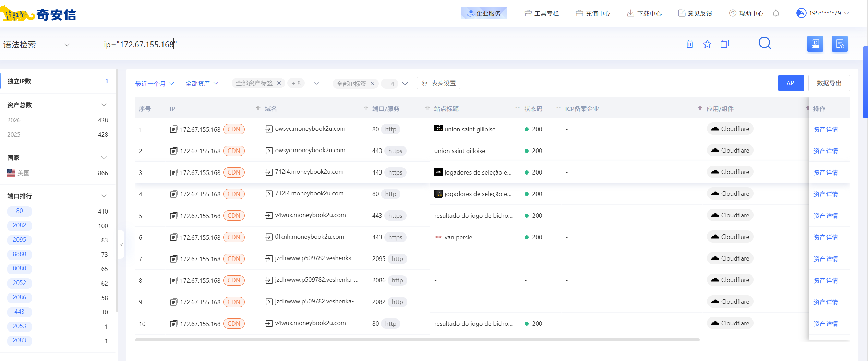
Task: Click the API button
Action: click(x=791, y=83)
